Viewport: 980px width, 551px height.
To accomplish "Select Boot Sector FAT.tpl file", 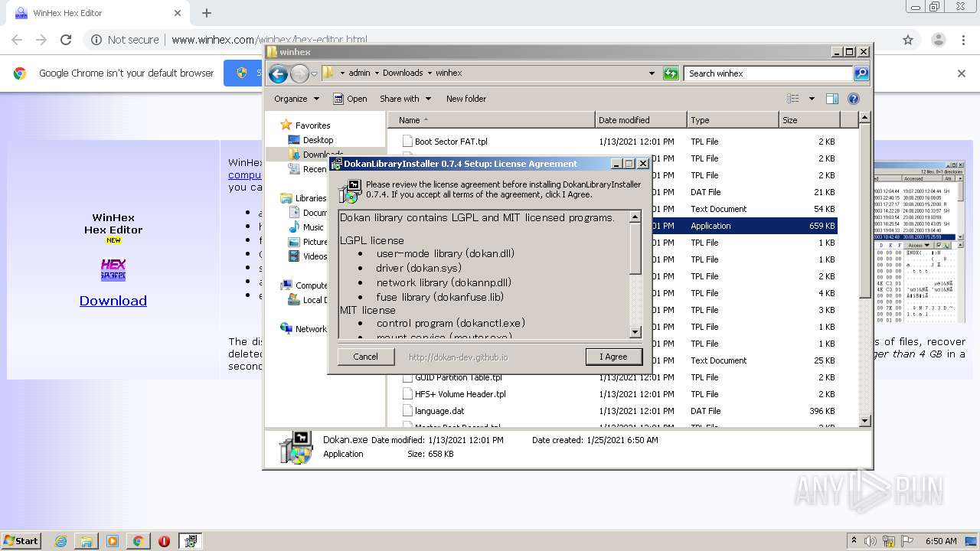I will [x=450, y=142].
